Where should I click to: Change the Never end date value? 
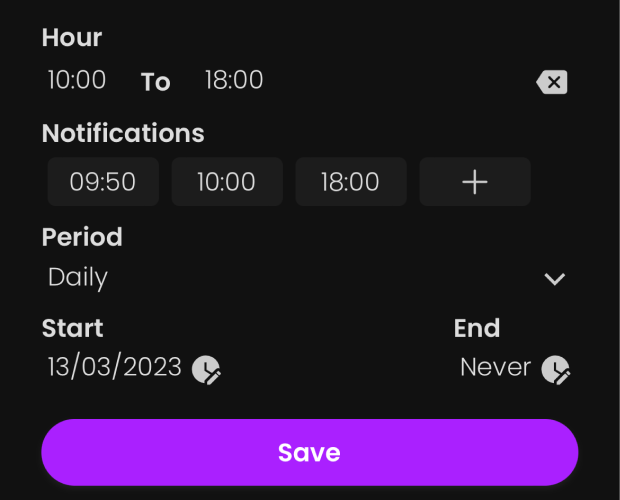coord(495,367)
